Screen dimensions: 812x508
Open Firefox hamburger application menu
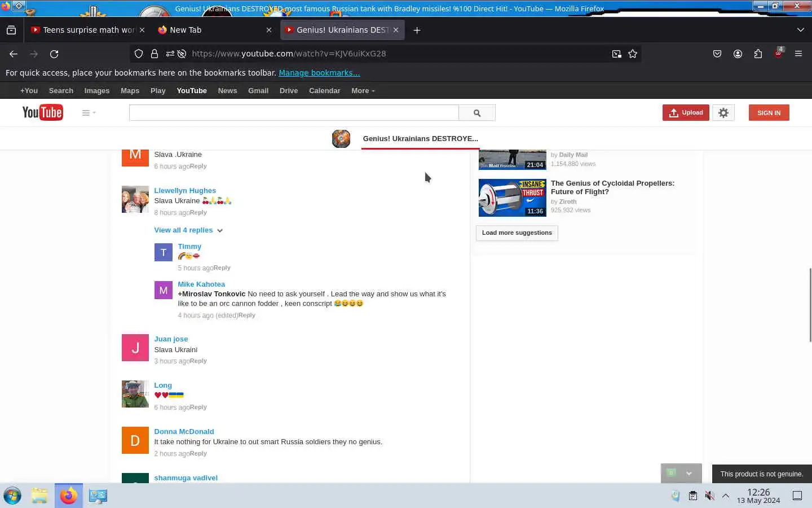[x=798, y=54]
